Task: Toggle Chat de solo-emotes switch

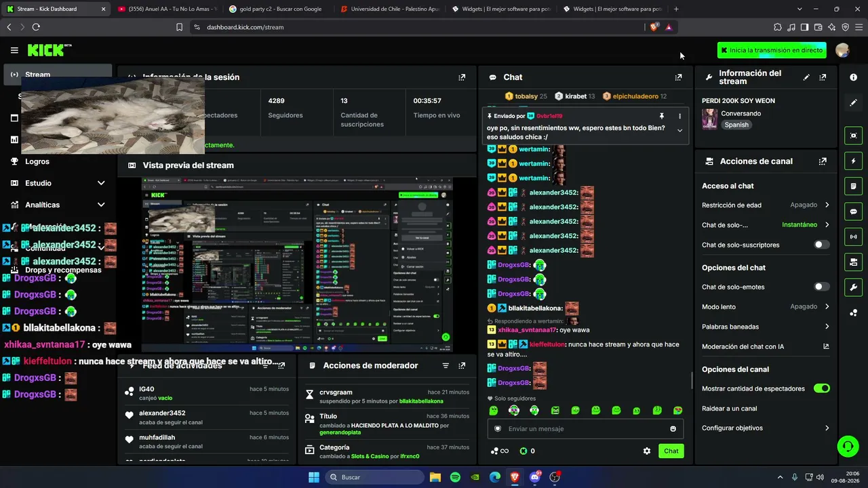Action: pyautogui.click(x=821, y=287)
